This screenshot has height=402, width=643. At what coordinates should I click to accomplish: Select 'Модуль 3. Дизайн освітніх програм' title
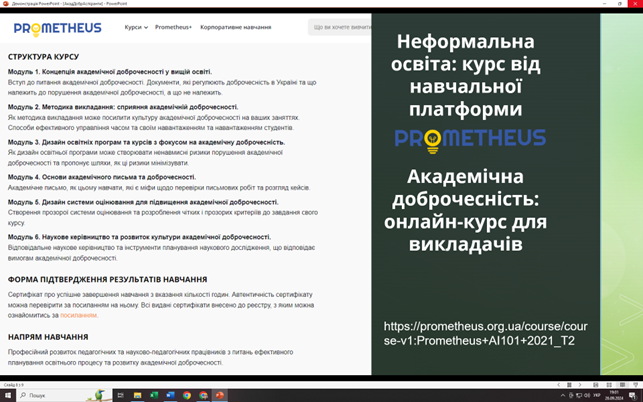point(146,142)
